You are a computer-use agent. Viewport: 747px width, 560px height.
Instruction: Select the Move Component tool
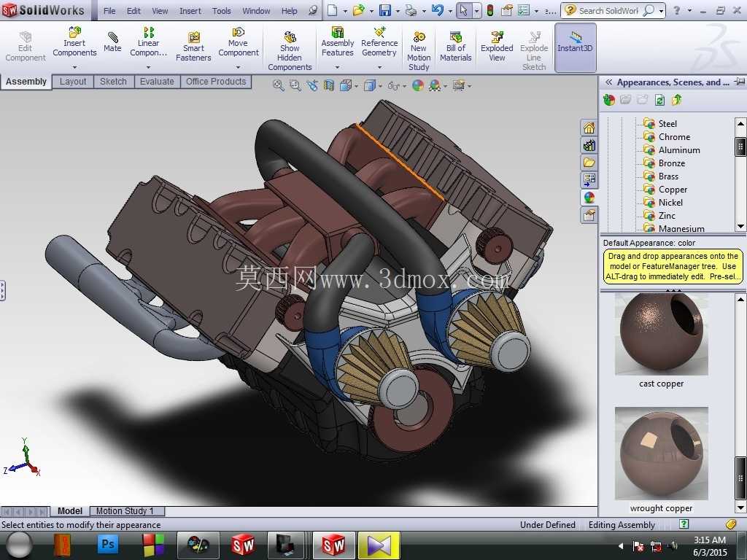tap(239, 42)
